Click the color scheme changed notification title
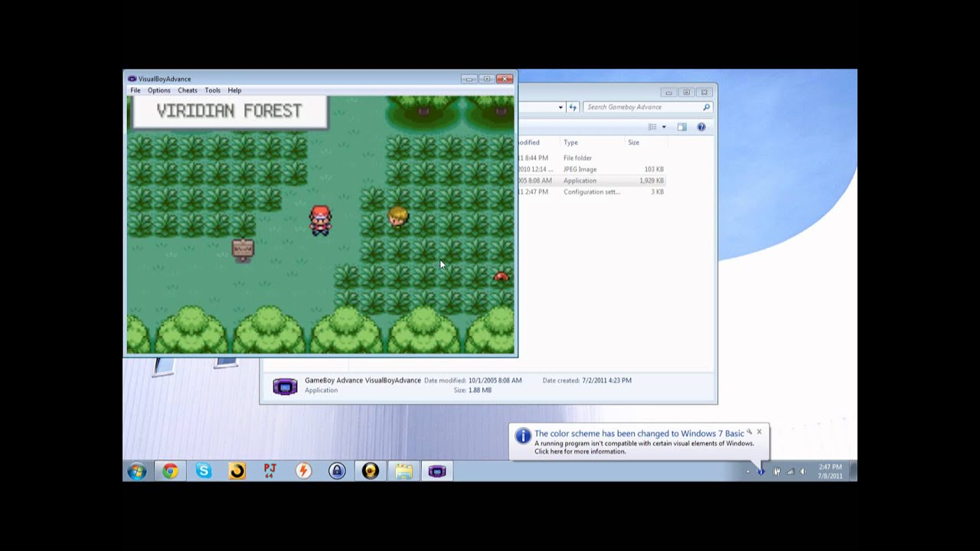Viewport: 980px width, 551px height. [639, 434]
